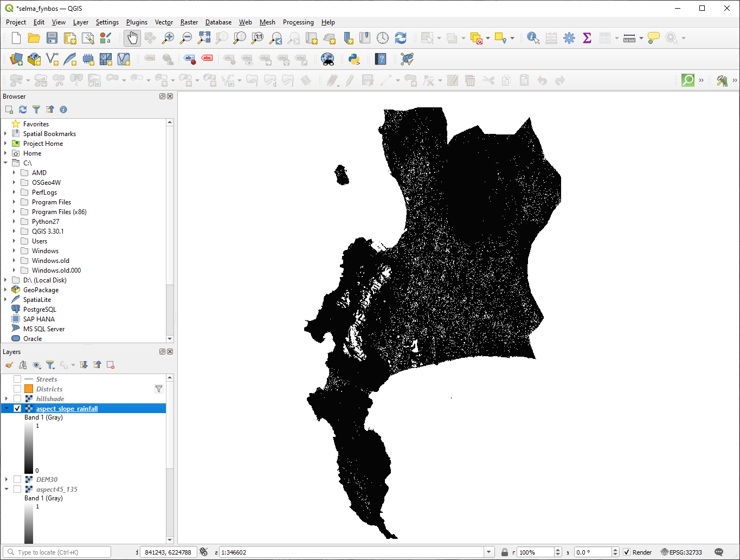Screen dimensions: 740x560
Task: Open the Python Console icon
Action: [354, 59]
